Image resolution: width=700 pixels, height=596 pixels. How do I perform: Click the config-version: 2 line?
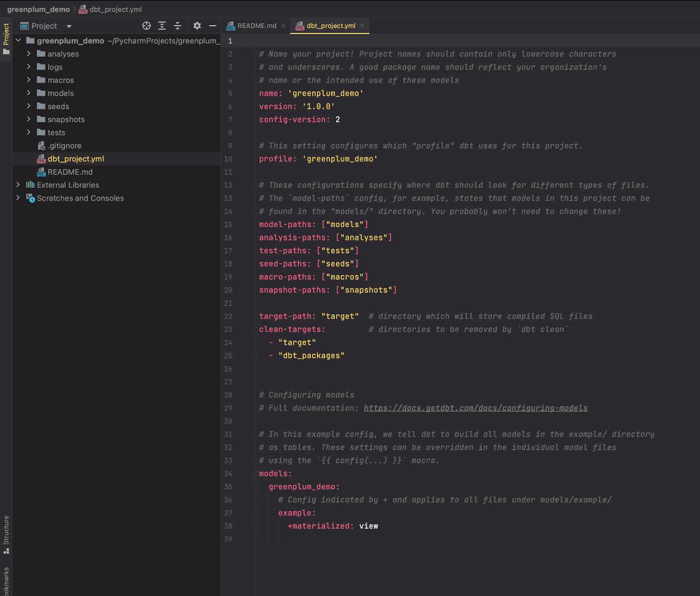pos(299,119)
